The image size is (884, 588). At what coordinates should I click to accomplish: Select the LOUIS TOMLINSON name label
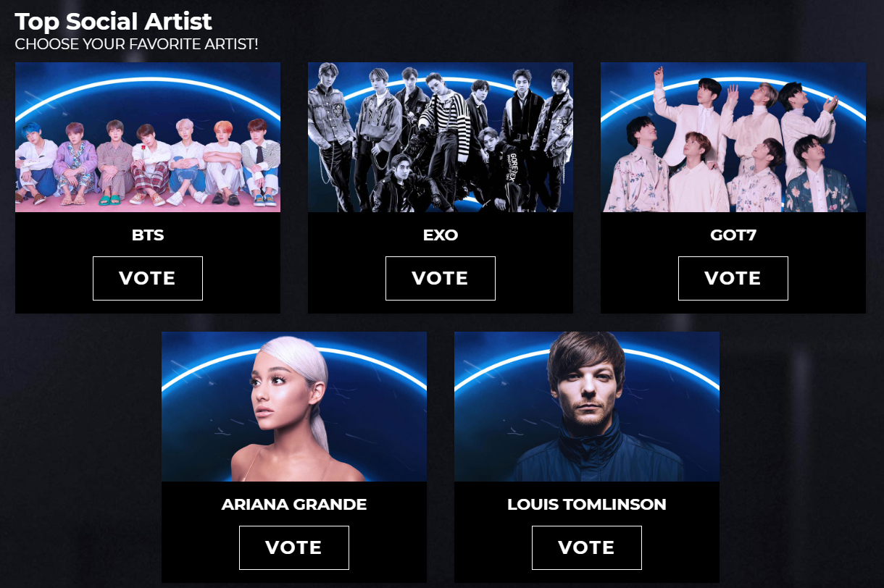pyautogui.click(x=587, y=505)
